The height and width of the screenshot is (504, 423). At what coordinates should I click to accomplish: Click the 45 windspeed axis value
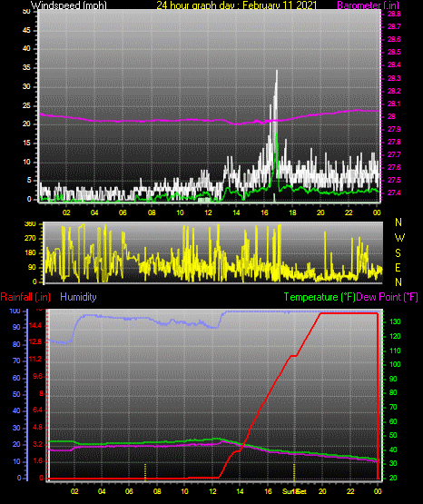click(26, 30)
